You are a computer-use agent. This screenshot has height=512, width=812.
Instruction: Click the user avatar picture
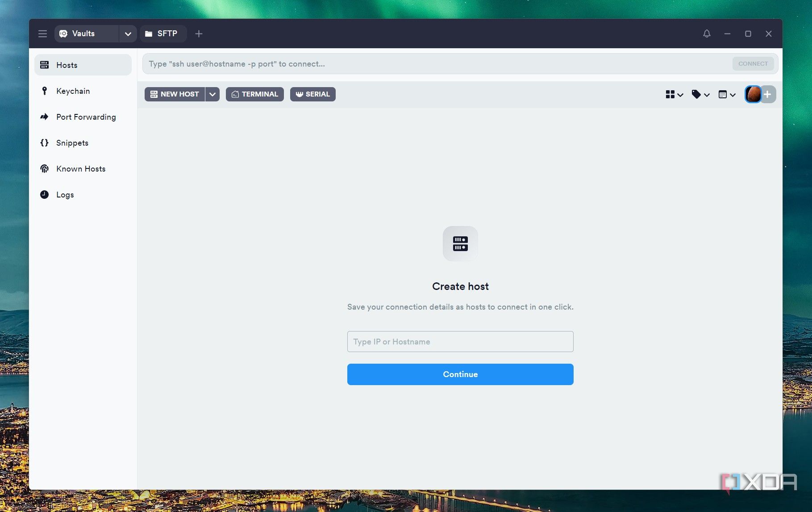pyautogui.click(x=753, y=94)
